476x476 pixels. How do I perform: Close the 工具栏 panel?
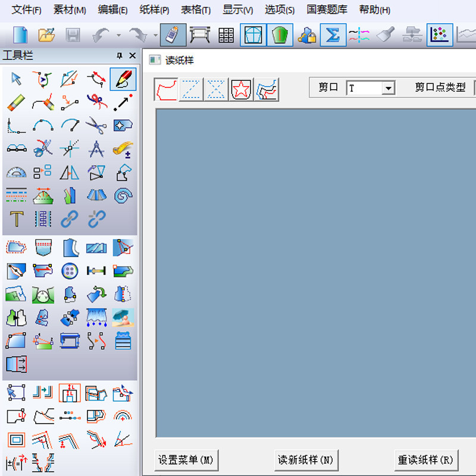click(132, 55)
